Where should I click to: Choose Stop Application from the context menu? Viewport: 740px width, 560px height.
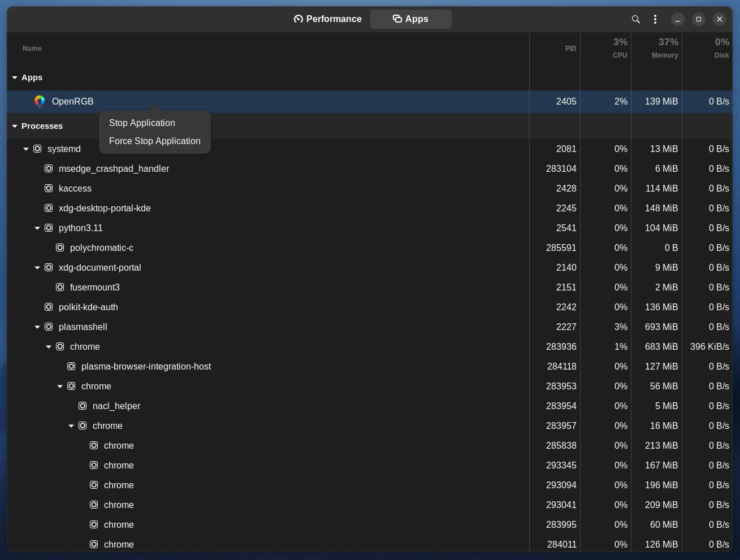pyautogui.click(x=142, y=123)
